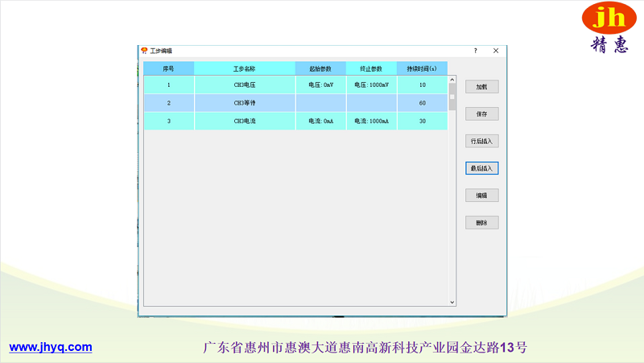Select the CH3电压 step row
Image resolution: width=644 pixels, height=363 pixels.
pos(244,85)
